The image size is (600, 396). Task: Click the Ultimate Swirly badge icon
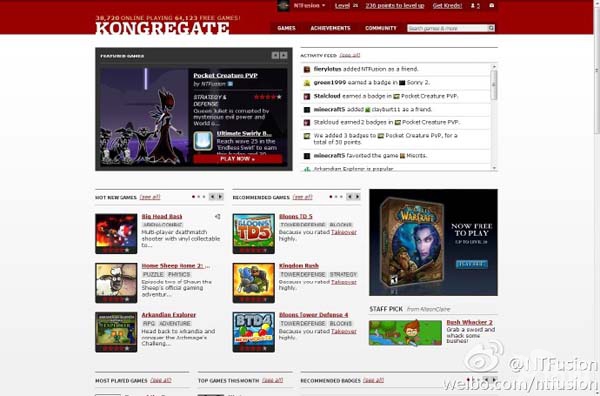[203, 141]
